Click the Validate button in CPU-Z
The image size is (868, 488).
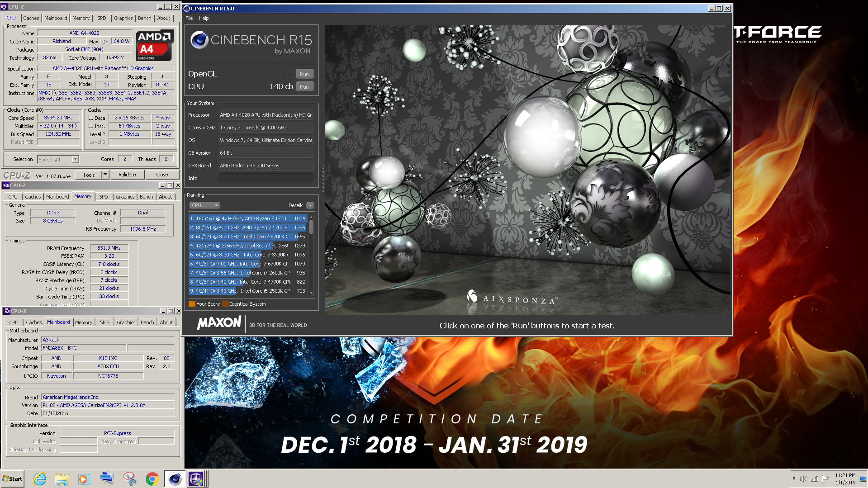click(x=127, y=175)
